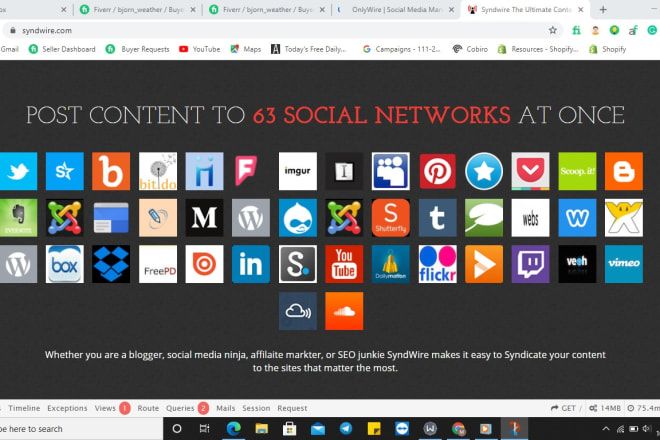This screenshot has width=660, height=440.
Task: Click the Box cloud storage icon
Action: [65, 264]
